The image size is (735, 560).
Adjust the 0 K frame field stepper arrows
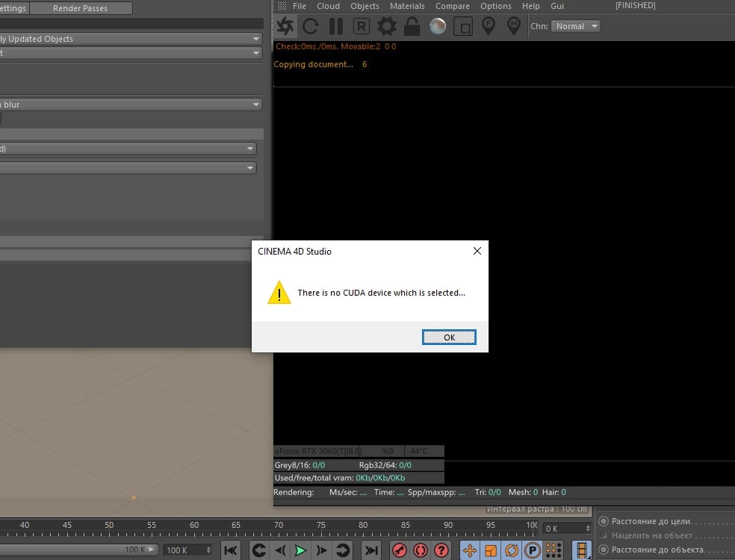pos(588,529)
